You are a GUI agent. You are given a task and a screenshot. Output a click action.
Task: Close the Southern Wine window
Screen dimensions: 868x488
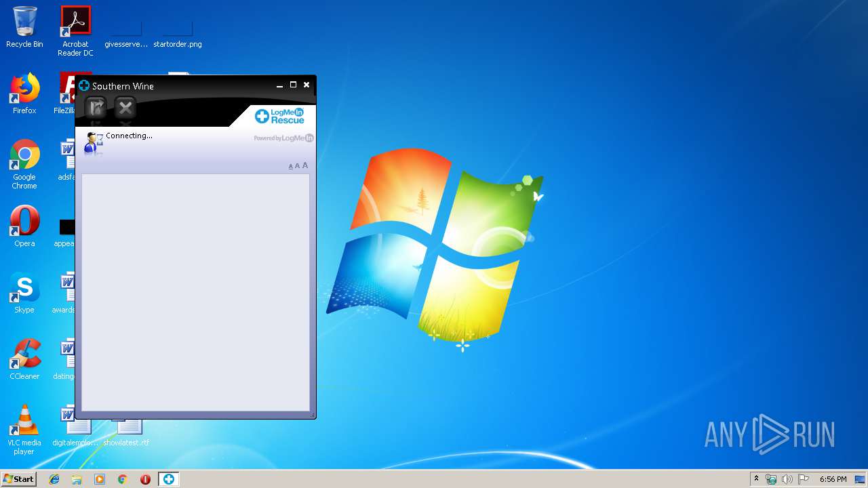coord(307,85)
